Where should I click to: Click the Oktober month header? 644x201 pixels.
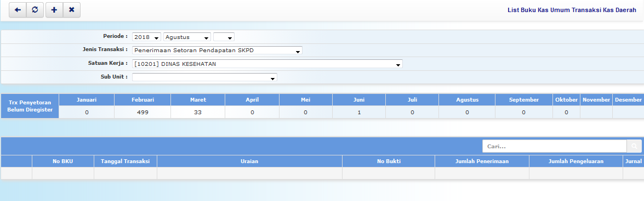click(566, 100)
